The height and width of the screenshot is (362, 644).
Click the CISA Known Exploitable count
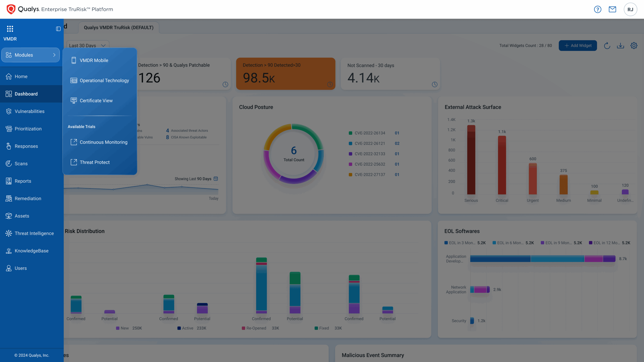click(167, 137)
